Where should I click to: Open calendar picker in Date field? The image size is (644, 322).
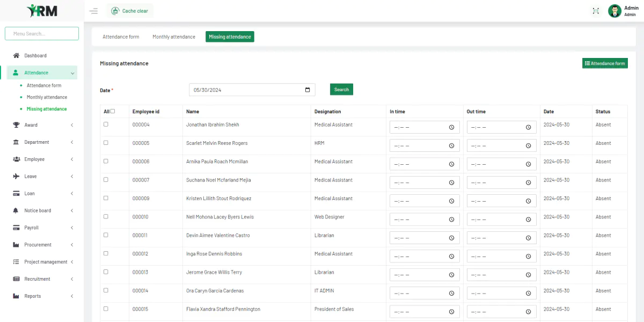308,90
